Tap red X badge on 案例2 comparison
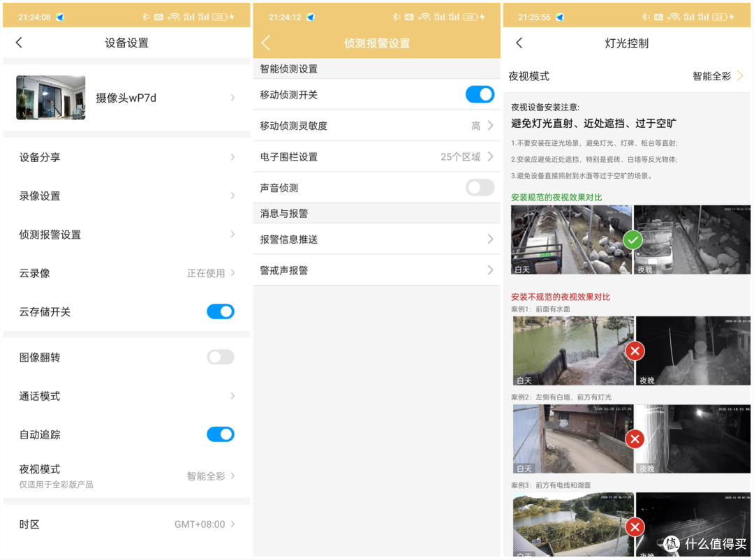754x560 pixels. pyautogui.click(x=635, y=439)
